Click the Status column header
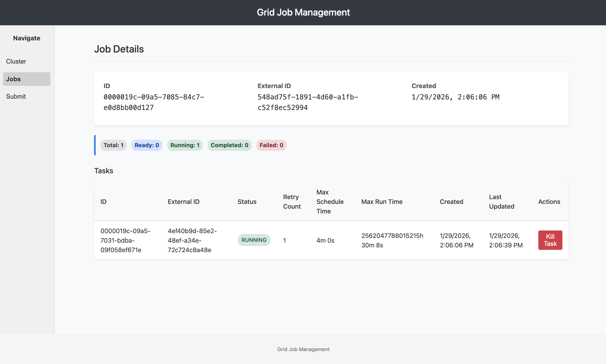 tap(247, 202)
